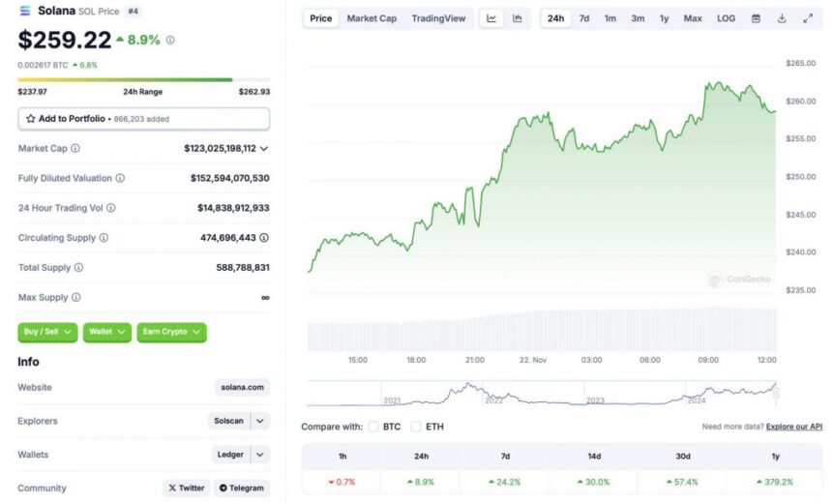Click the 24h price range bar
This screenshot has width=832, height=504.
coord(143,79)
